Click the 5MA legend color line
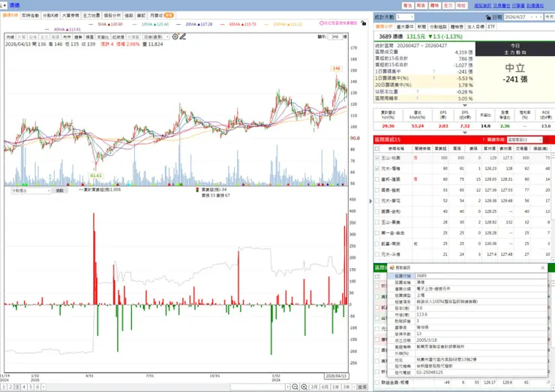The image size is (555, 392). (x=91, y=25)
